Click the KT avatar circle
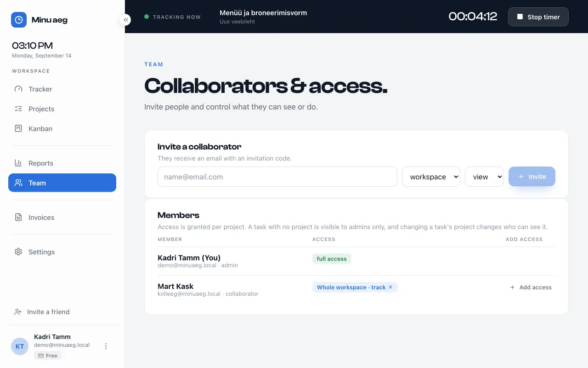 (20, 346)
